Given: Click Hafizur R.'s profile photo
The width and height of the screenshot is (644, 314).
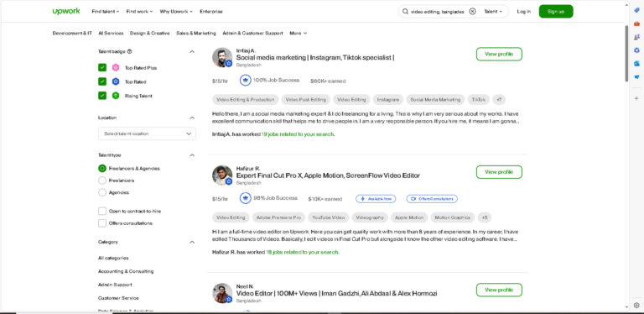Looking at the screenshot, I should pos(222,175).
